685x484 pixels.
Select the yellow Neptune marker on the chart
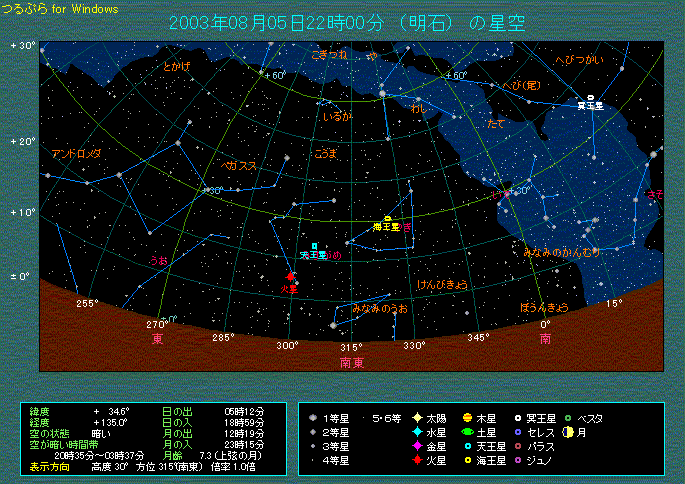click(x=388, y=219)
